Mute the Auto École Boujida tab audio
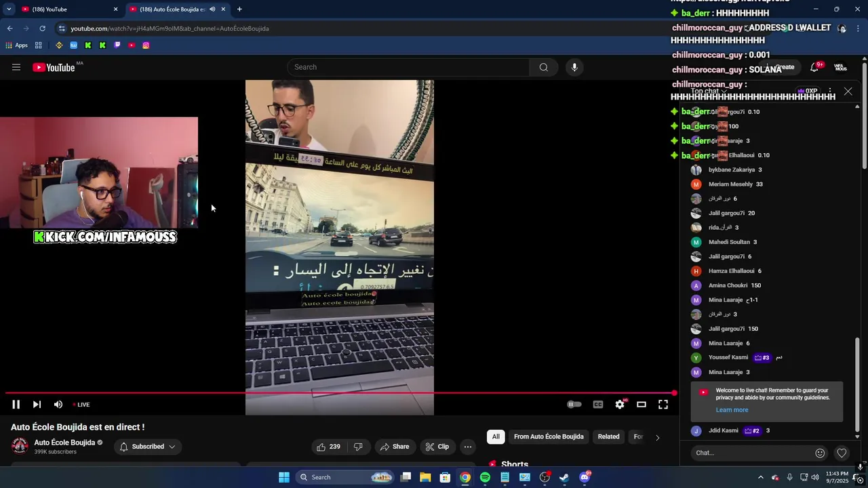868x488 pixels. 212,9
